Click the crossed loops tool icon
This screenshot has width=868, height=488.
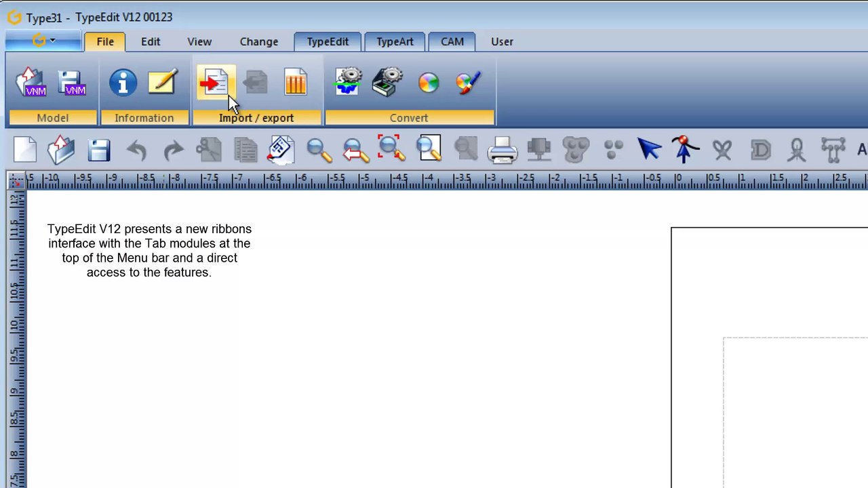(x=722, y=150)
